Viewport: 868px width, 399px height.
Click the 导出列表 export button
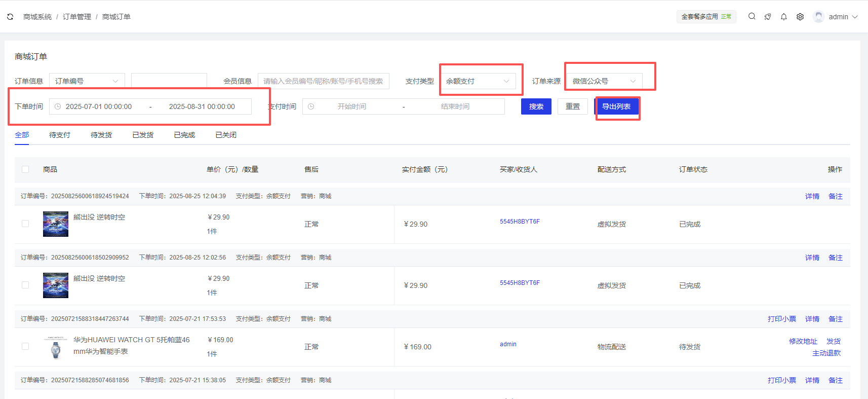[x=616, y=106]
